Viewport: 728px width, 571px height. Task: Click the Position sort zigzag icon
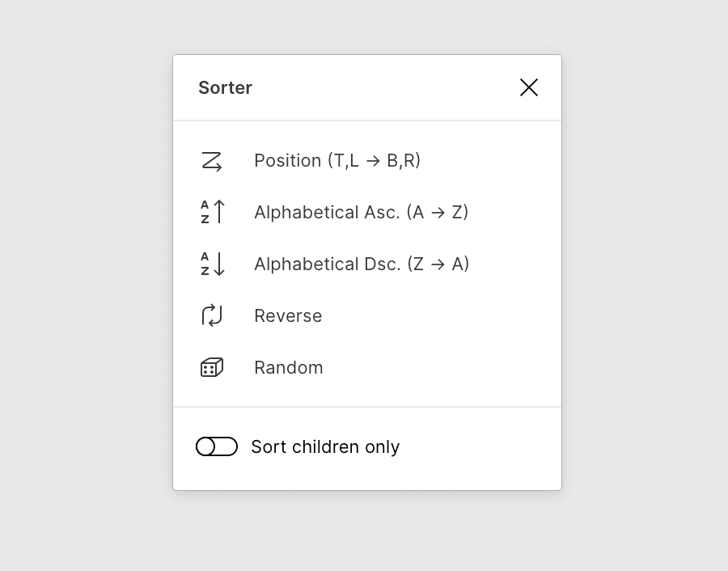tap(212, 161)
